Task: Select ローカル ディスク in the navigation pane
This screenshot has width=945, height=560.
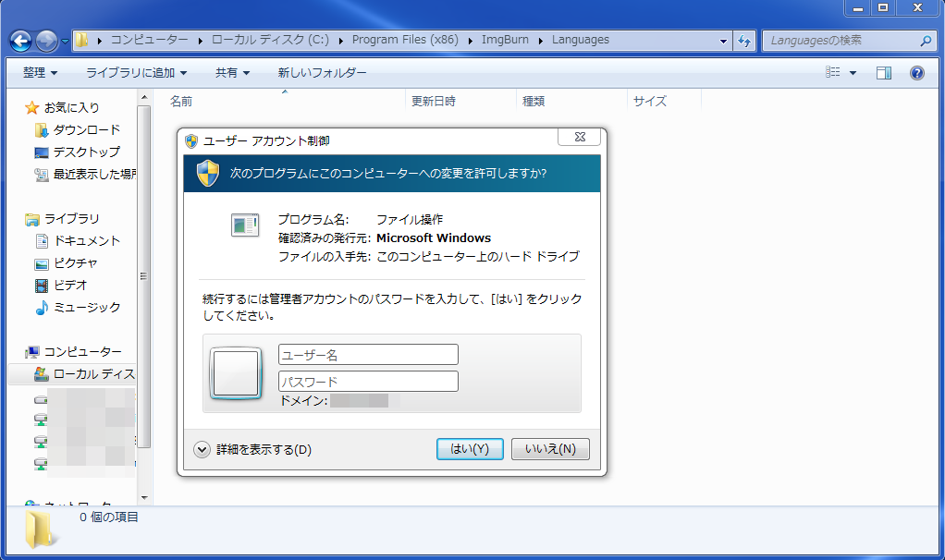Action: tap(94, 374)
